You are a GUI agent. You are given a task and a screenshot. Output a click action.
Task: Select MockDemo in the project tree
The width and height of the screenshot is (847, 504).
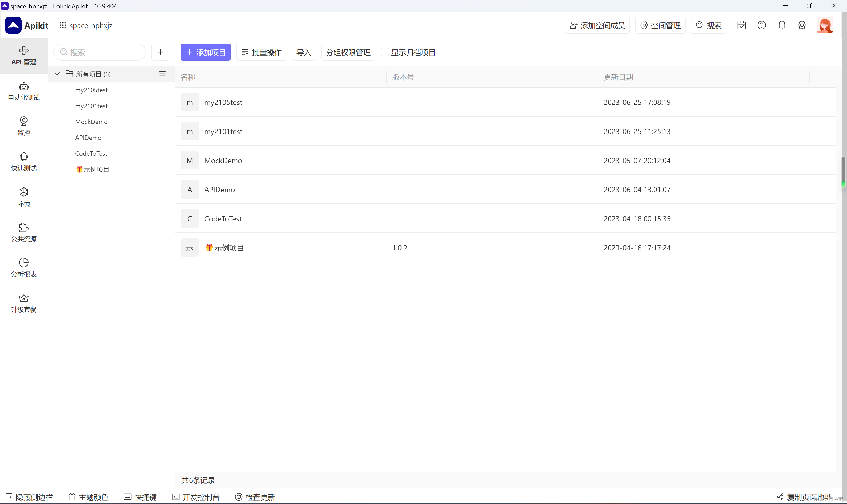91,122
